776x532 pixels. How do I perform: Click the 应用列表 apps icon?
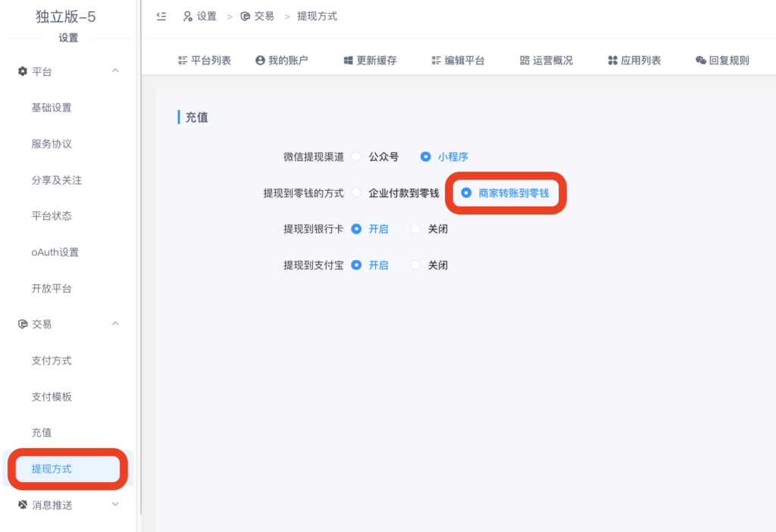point(614,60)
